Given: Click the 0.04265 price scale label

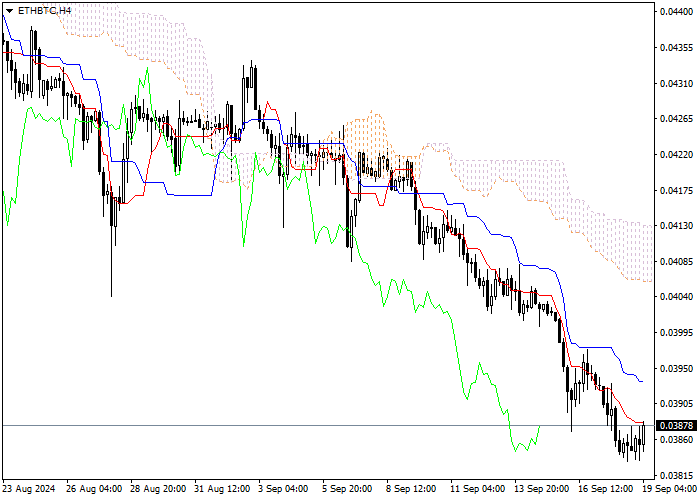Looking at the screenshot, I should [676, 119].
